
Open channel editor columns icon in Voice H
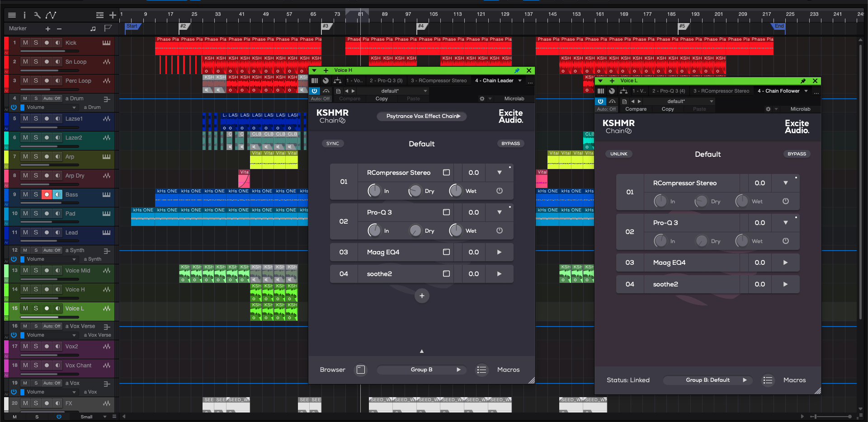[x=315, y=81]
